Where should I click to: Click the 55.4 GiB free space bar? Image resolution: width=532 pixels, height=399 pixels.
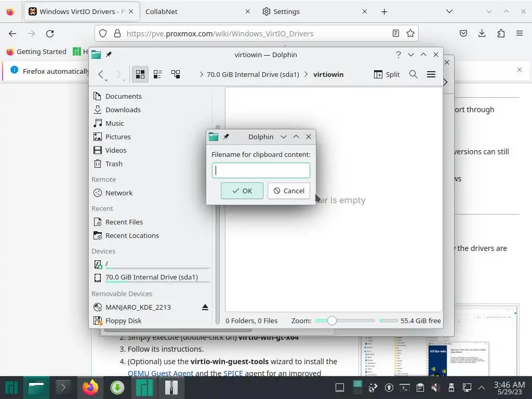(389, 321)
